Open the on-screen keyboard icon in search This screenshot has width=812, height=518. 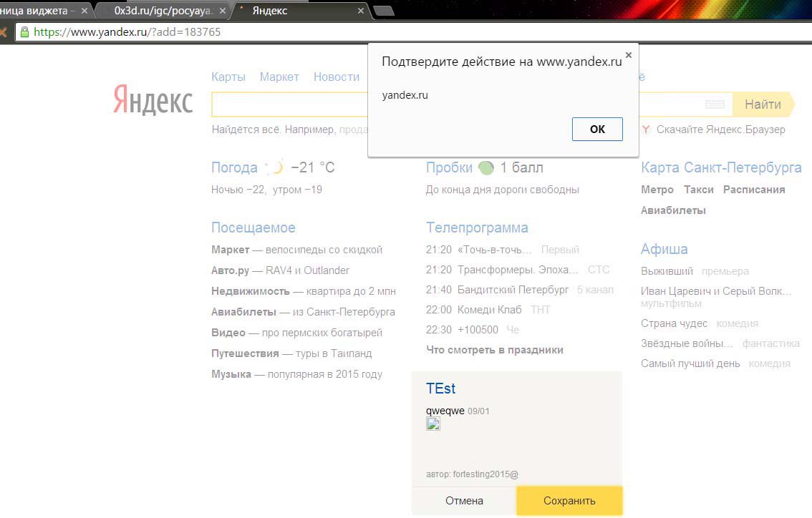tap(715, 104)
